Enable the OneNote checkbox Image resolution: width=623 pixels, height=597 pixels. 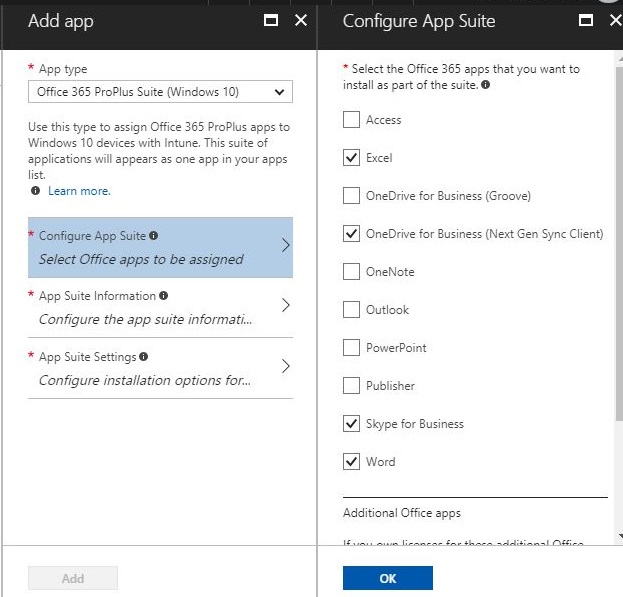[351, 272]
